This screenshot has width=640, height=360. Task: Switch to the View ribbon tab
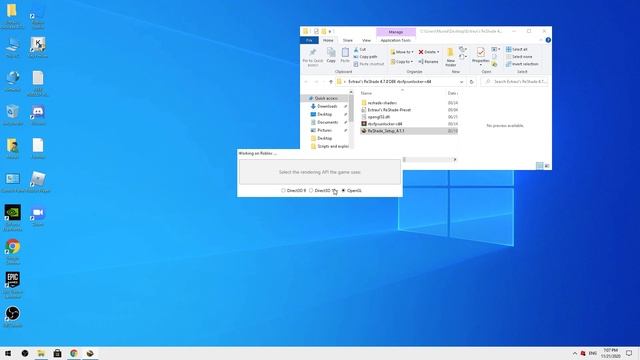click(x=366, y=40)
